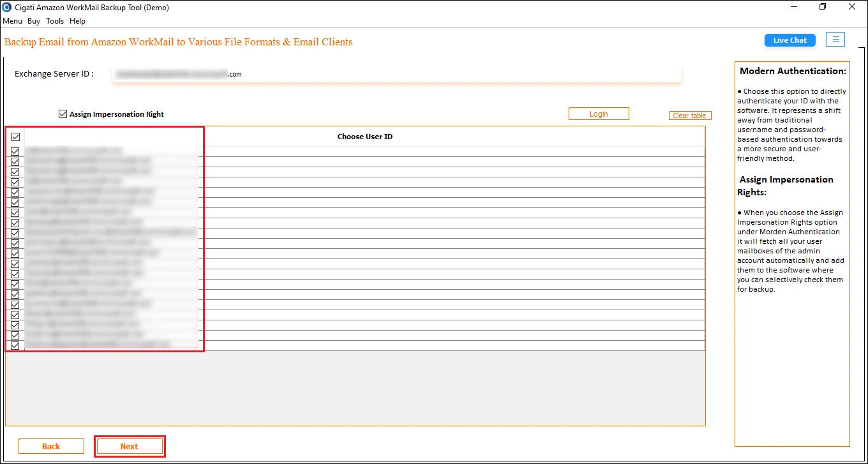Go Back to the previous step
This screenshot has width=868, height=464.
coord(51,446)
